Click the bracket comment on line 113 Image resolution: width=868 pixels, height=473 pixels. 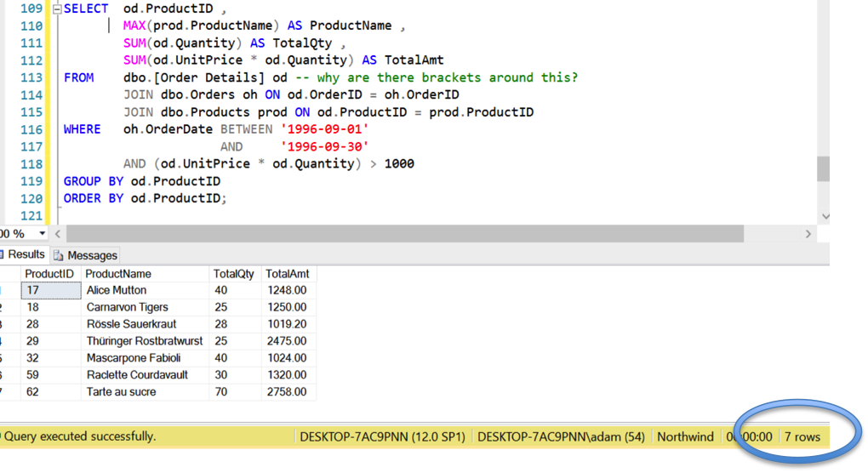[437, 77]
